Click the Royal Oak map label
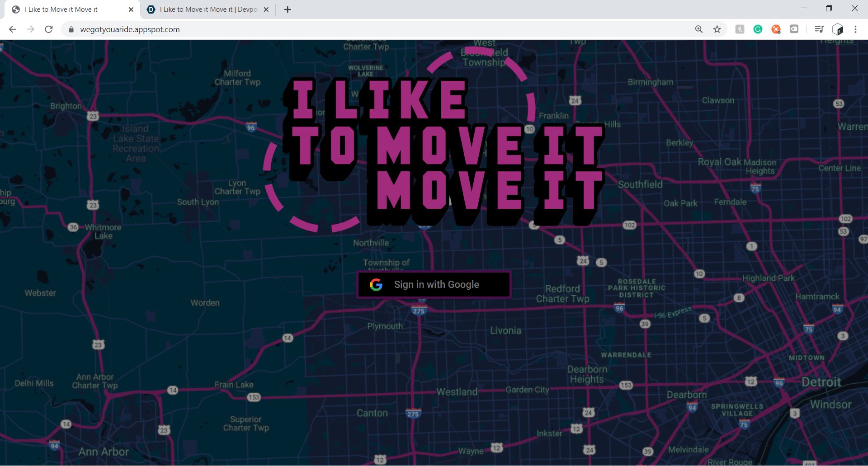This screenshot has width=868, height=466. coord(719,162)
